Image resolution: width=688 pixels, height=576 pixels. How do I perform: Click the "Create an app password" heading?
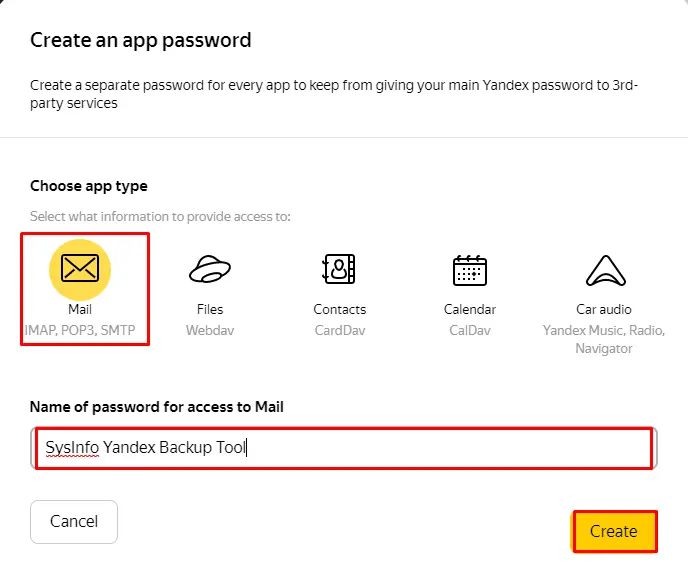[x=140, y=41]
